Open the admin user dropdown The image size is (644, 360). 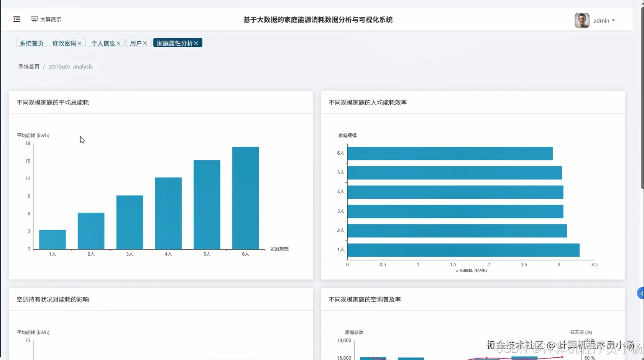[604, 20]
